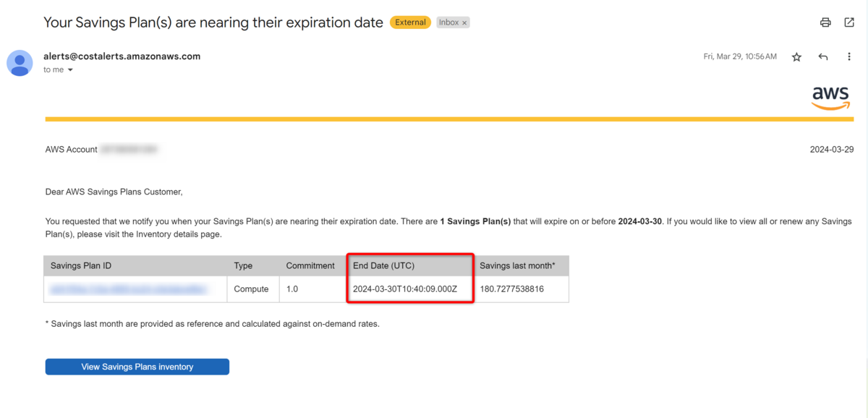
Task: Star this email
Action: coord(796,57)
